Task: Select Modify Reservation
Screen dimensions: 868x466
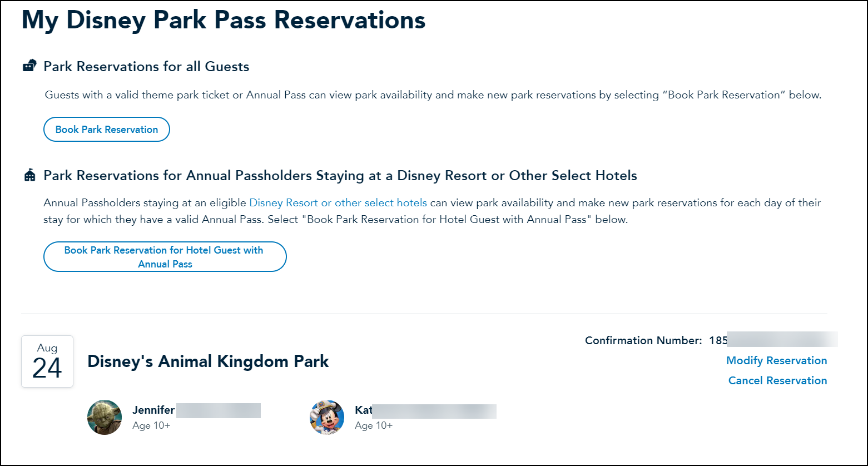Action: (x=776, y=360)
